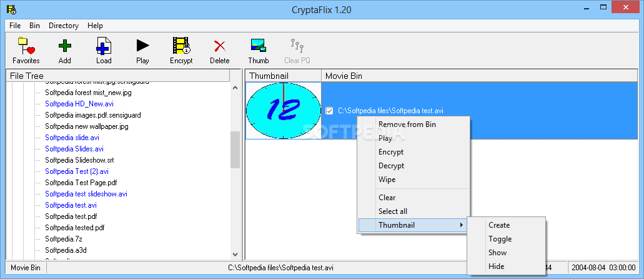
Task: Select Softpedia Test (2).avi
Action: click(77, 171)
